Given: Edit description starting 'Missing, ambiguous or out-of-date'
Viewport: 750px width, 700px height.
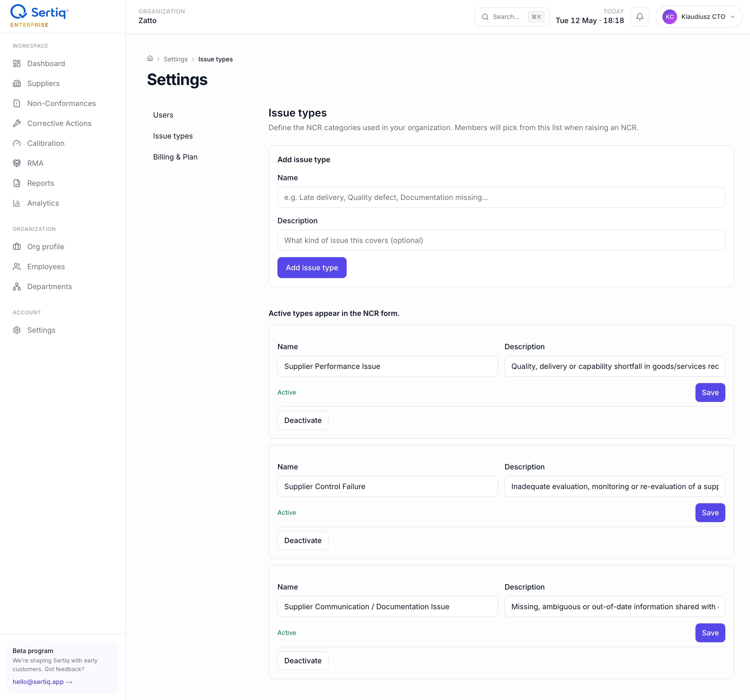Looking at the screenshot, I should [x=614, y=607].
